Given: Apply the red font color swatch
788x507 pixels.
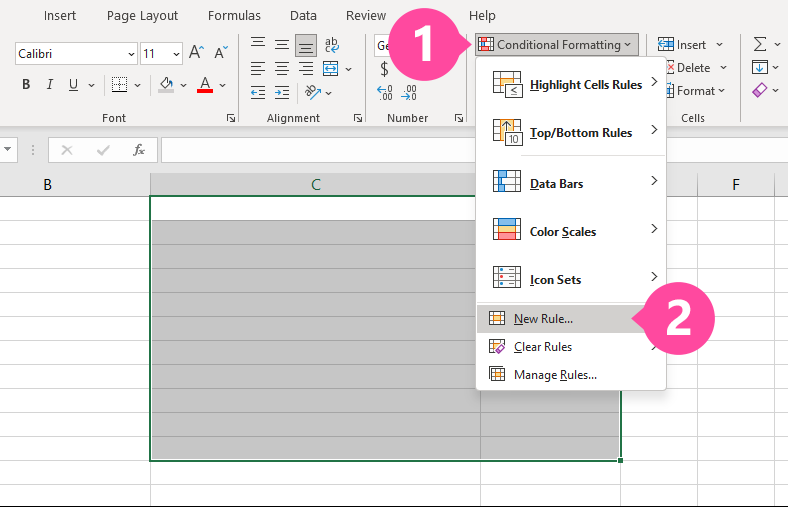Looking at the screenshot, I should pyautogui.click(x=205, y=85).
